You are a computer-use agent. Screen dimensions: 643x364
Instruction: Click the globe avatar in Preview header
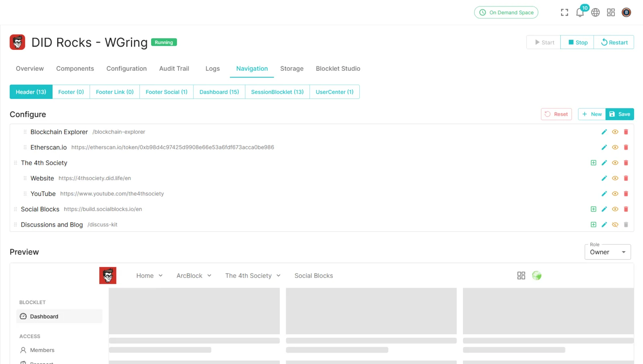tap(537, 276)
